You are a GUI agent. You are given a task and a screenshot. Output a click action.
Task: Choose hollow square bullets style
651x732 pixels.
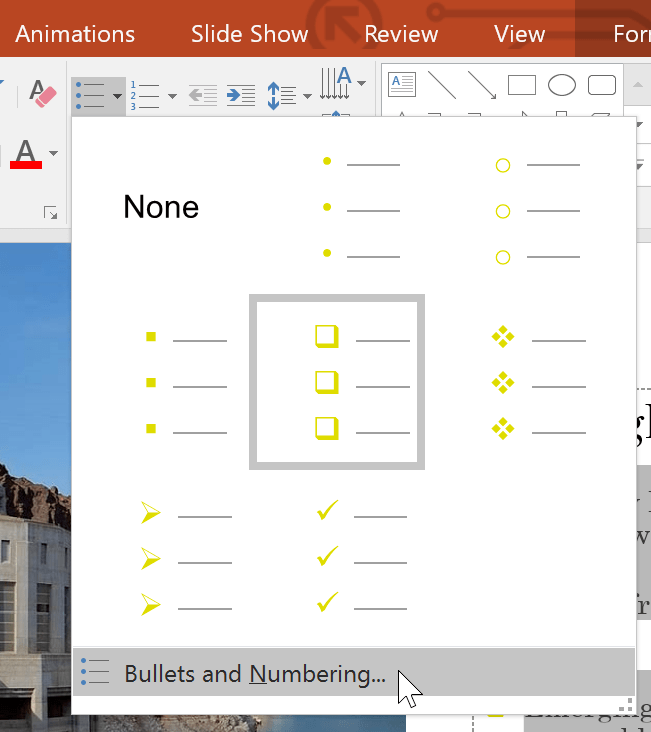pos(337,382)
